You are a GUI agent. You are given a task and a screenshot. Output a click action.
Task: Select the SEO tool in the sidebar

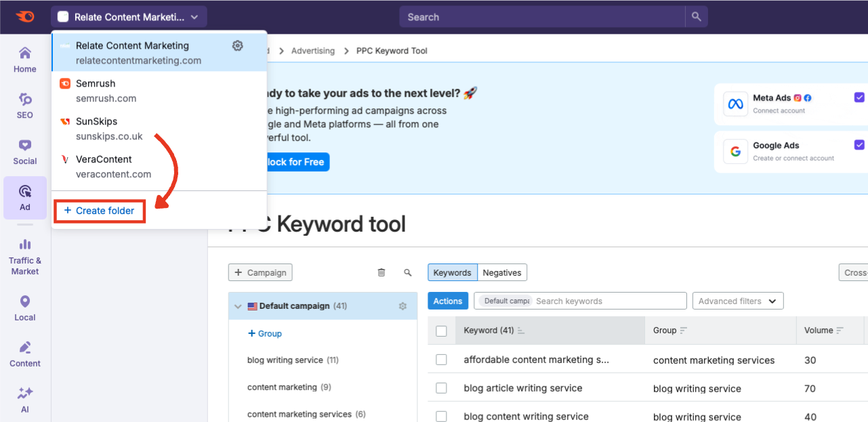pyautogui.click(x=24, y=106)
